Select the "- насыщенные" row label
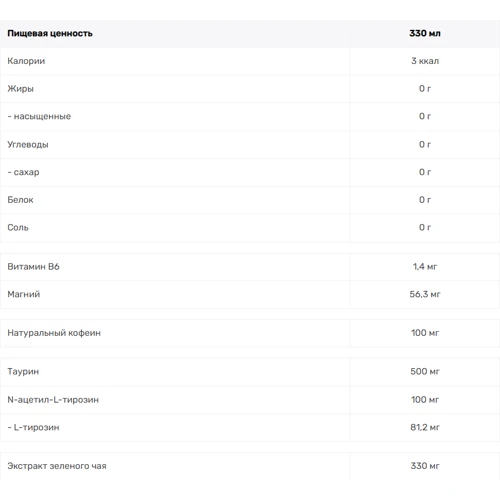The width and height of the screenshot is (500, 500). (39, 116)
